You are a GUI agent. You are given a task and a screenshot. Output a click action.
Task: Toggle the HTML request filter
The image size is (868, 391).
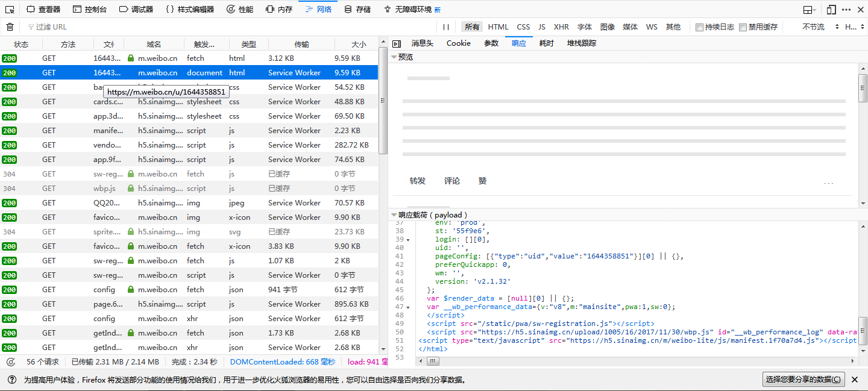pos(498,27)
